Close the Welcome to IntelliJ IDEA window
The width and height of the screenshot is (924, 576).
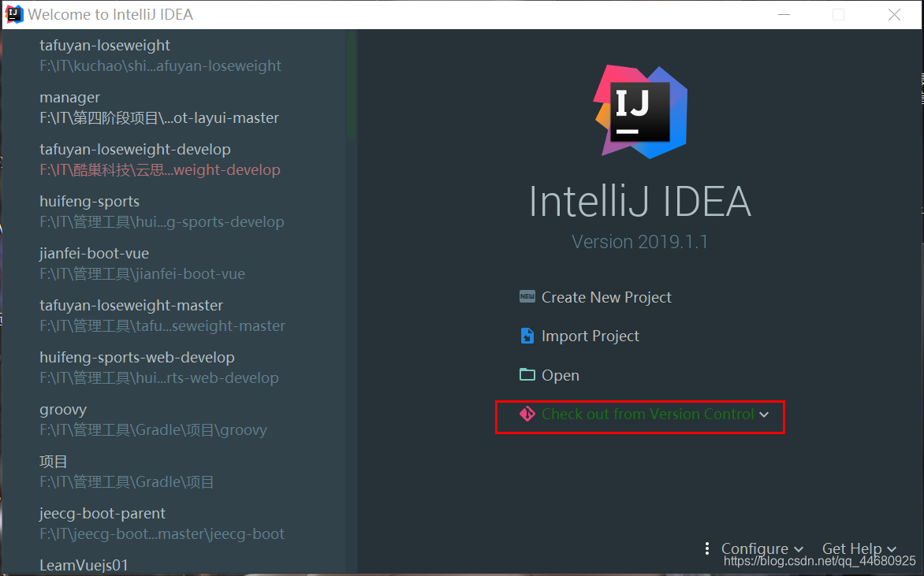[x=894, y=15]
